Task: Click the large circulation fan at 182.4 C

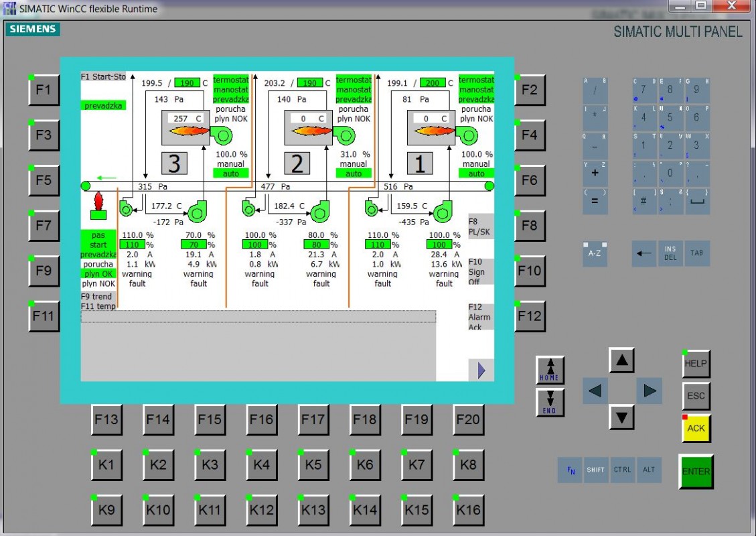Action: tap(319, 212)
